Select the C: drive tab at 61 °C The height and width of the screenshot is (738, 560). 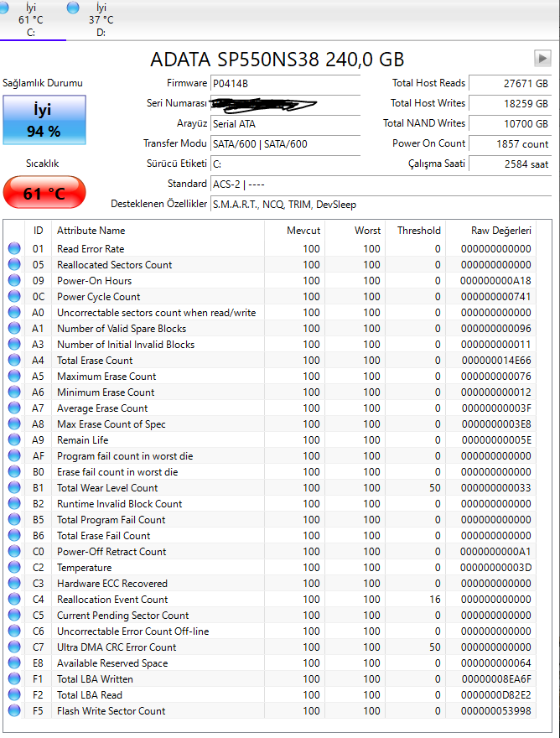(30, 20)
